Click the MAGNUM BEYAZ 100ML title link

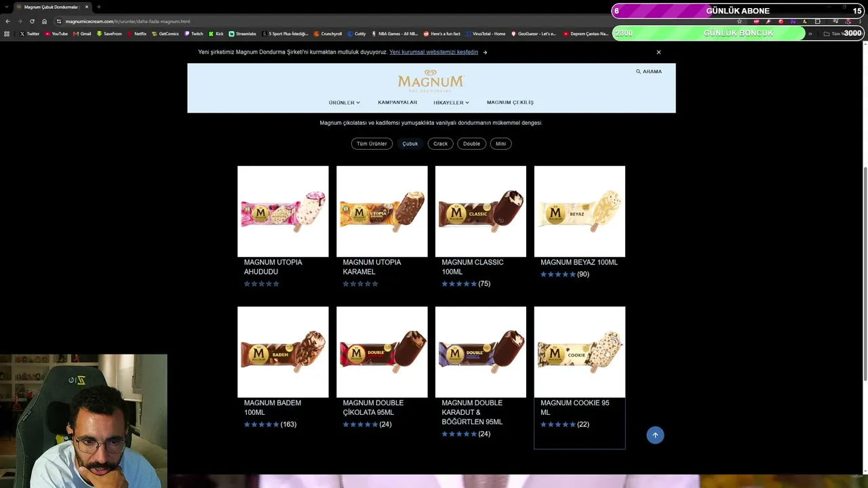tap(579, 262)
